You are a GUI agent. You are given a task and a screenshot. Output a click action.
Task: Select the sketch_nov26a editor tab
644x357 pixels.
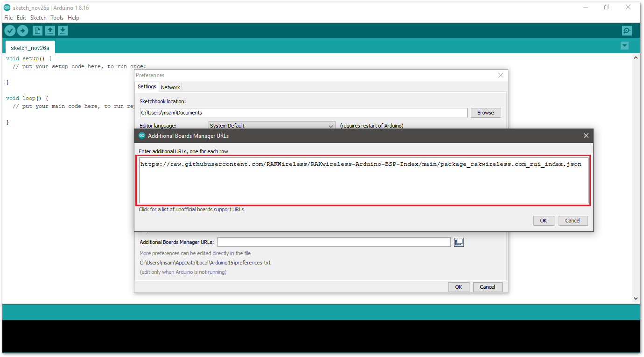pos(30,48)
